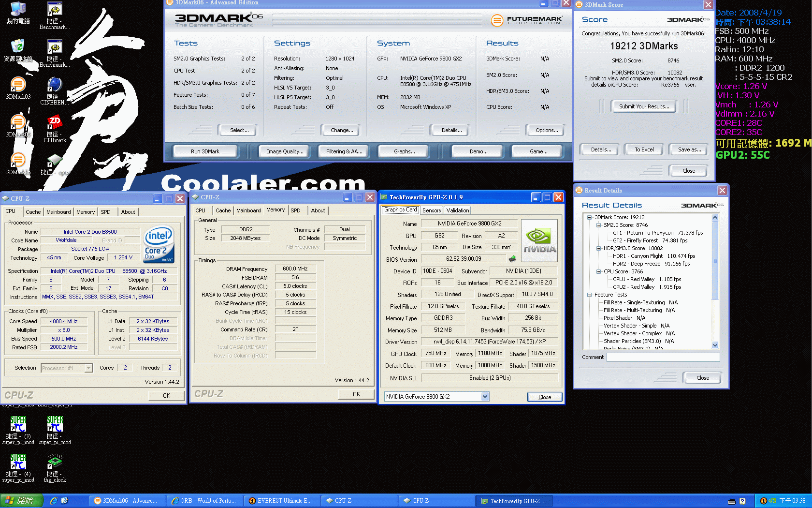Click Save as... in 3DMark Score window
Viewport: 812px width, 508px height.
[x=689, y=149]
